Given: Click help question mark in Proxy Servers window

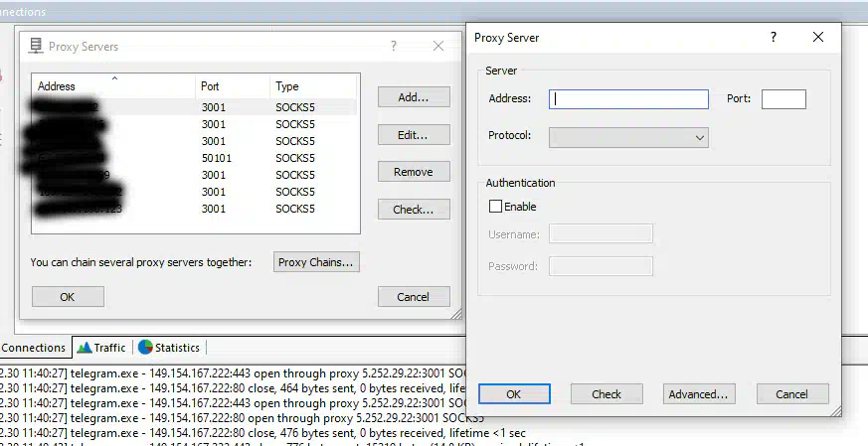Looking at the screenshot, I should coord(394,46).
